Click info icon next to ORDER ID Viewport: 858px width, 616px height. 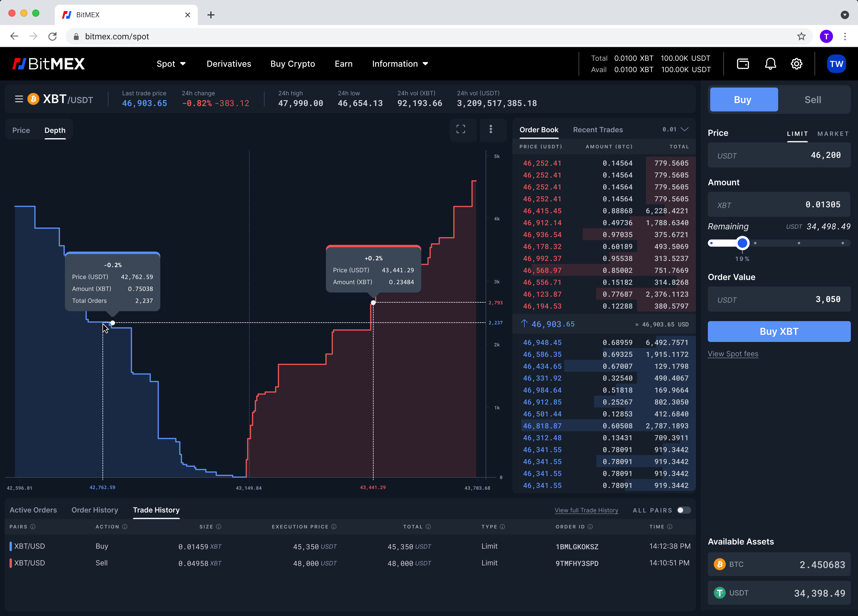(x=590, y=527)
